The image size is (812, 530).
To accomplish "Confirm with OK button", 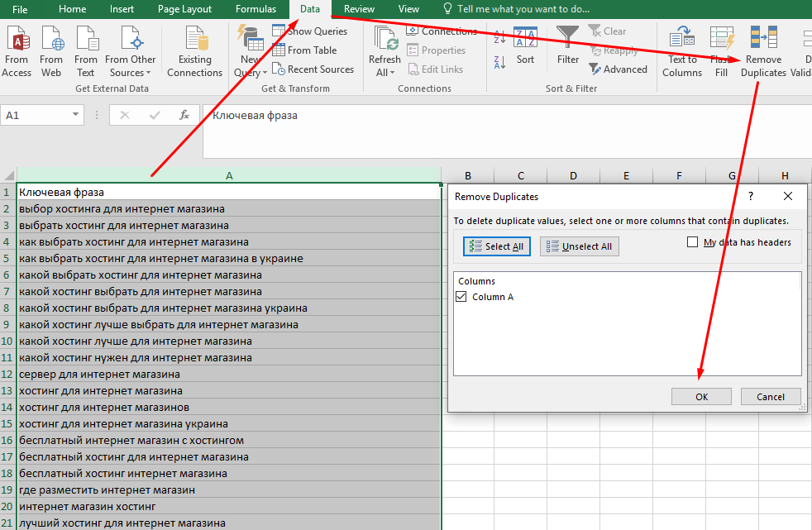I will 701,396.
